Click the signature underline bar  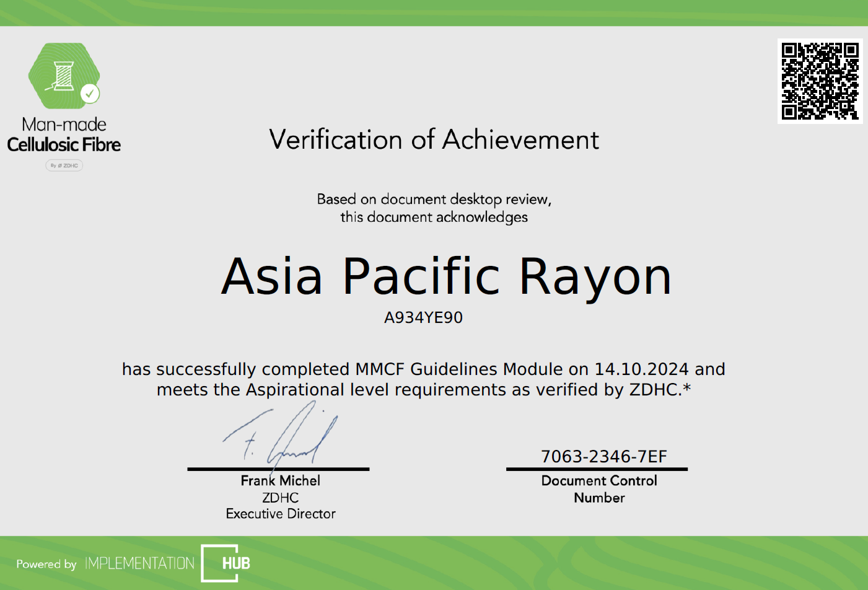pyautogui.click(x=279, y=469)
